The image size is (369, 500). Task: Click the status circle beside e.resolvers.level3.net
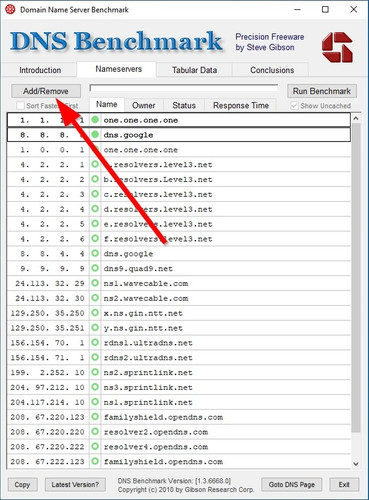pos(95,224)
